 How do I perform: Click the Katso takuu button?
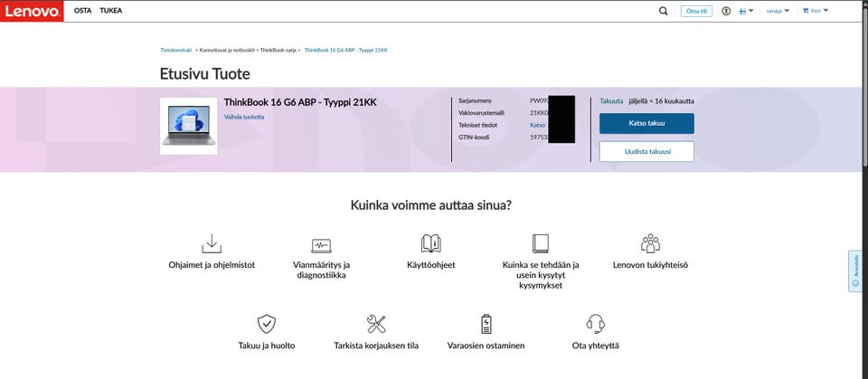(646, 124)
